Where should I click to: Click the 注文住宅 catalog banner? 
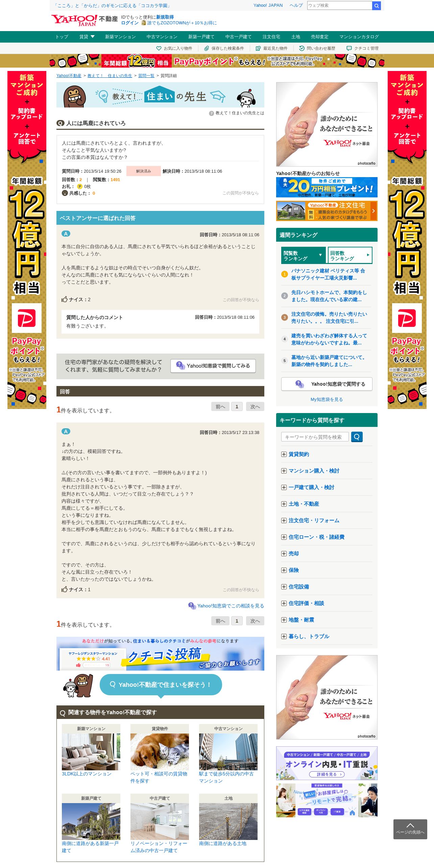(x=327, y=211)
